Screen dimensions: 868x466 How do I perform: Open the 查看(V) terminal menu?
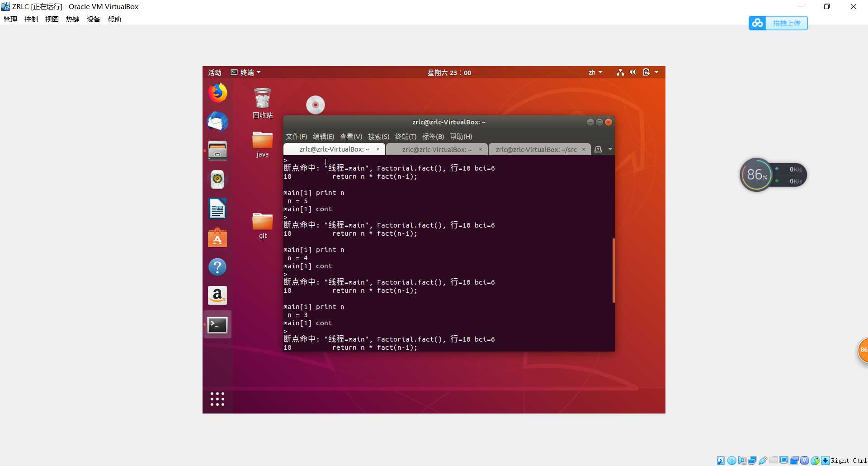point(351,137)
